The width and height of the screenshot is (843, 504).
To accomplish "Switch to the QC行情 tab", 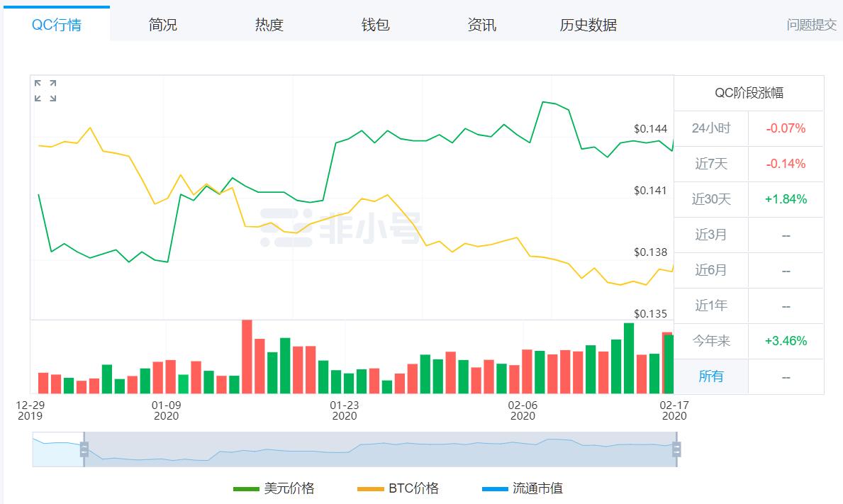I will tap(57, 25).
